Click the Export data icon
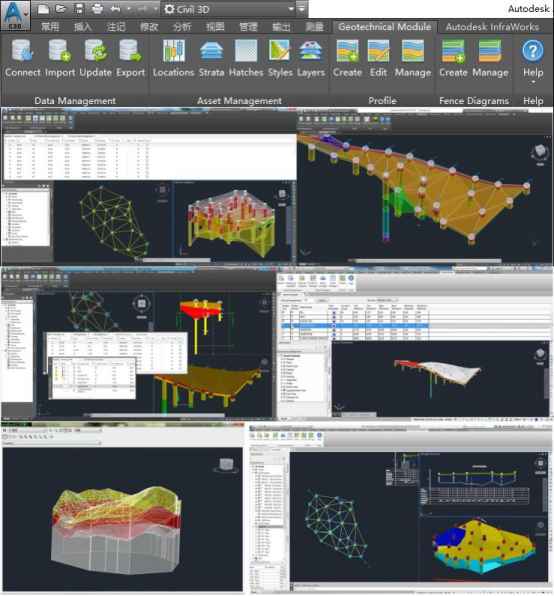 coord(130,51)
